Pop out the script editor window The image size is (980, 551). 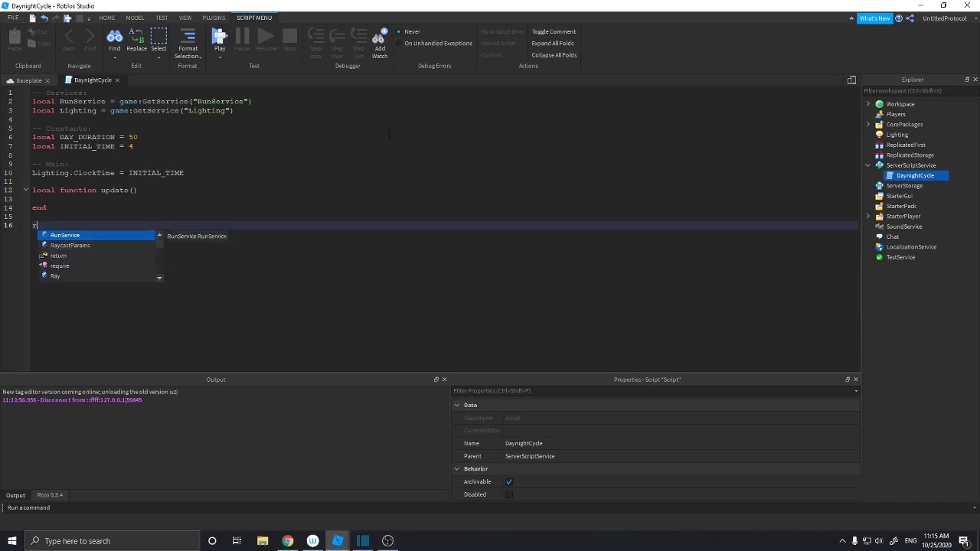(x=851, y=80)
